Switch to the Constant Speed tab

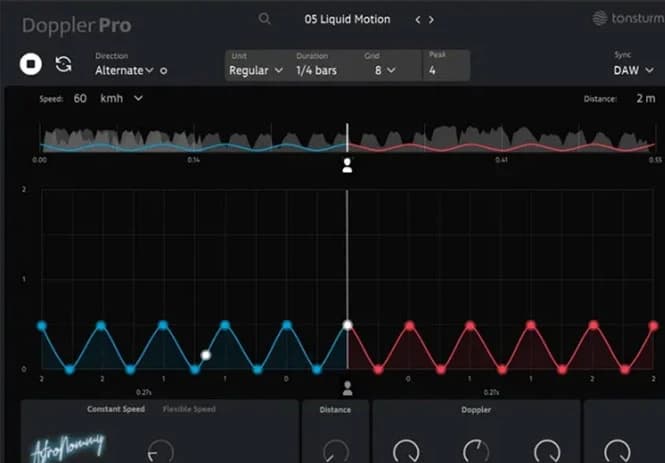(x=116, y=409)
